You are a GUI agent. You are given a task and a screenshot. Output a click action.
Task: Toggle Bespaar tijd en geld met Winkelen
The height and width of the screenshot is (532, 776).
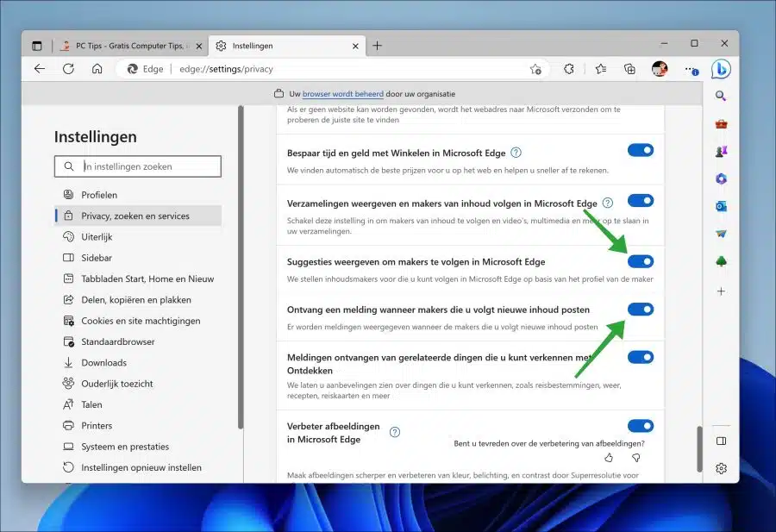point(641,150)
